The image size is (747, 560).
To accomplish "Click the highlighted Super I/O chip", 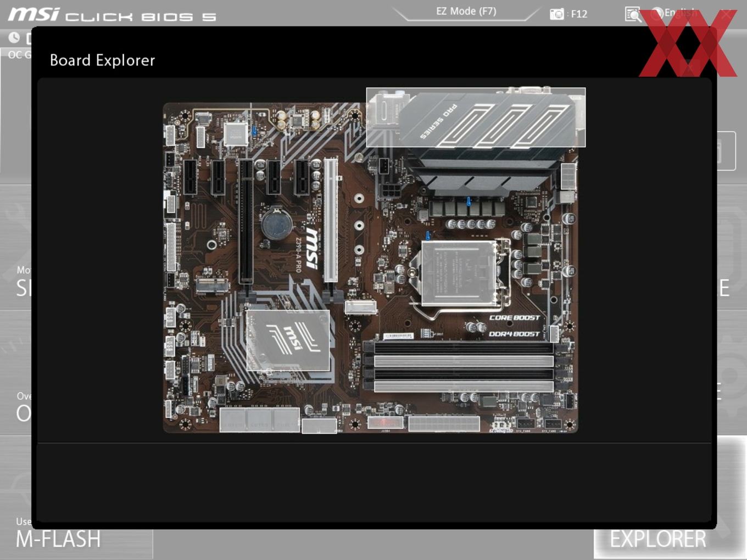I will (236, 134).
